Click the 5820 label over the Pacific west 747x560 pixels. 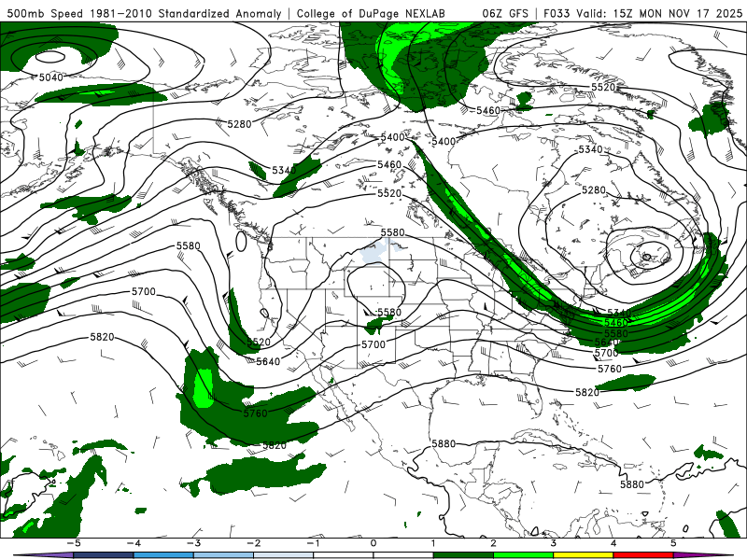click(x=102, y=337)
